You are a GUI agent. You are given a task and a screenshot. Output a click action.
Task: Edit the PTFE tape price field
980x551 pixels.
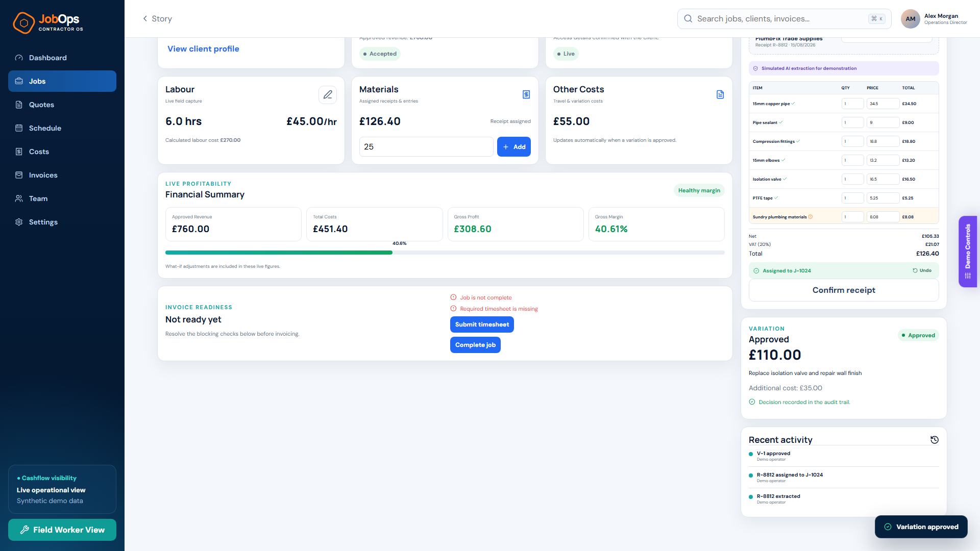883,198
